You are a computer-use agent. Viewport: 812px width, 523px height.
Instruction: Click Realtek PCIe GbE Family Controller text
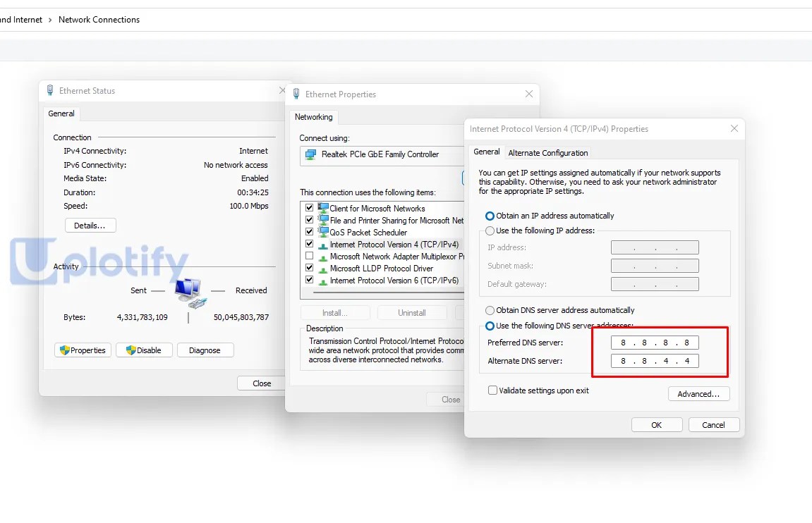pos(380,154)
